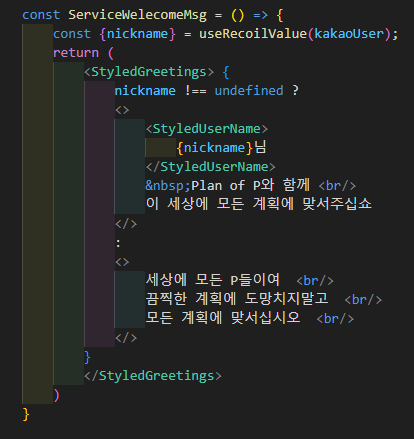Image resolution: width=414 pixels, height=439 pixels.
Task: Click the kakaoUser argument
Action: pyautogui.click(x=349, y=34)
